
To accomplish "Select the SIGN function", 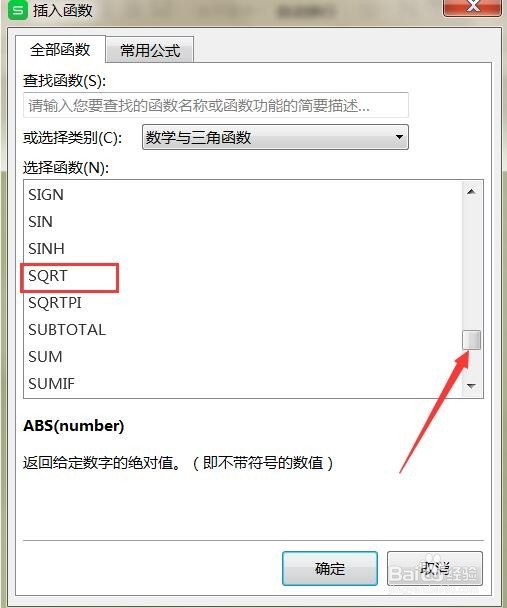I will [243, 195].
